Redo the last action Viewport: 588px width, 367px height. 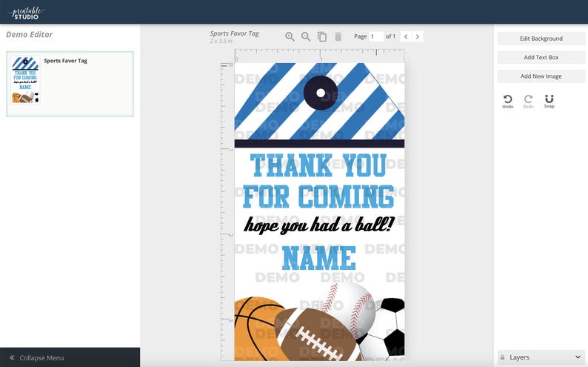[x=528, y=102]
